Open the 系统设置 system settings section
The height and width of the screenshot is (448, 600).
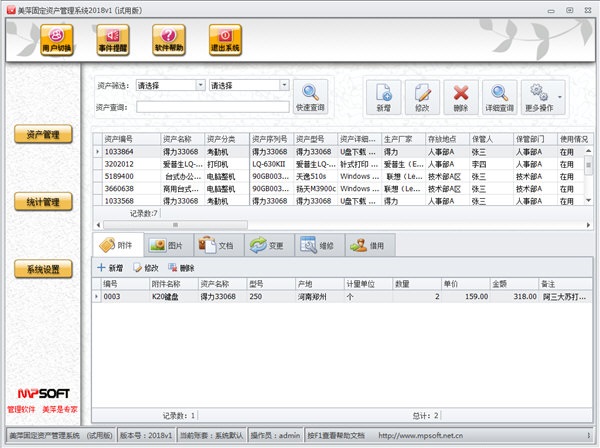[43, 269]
